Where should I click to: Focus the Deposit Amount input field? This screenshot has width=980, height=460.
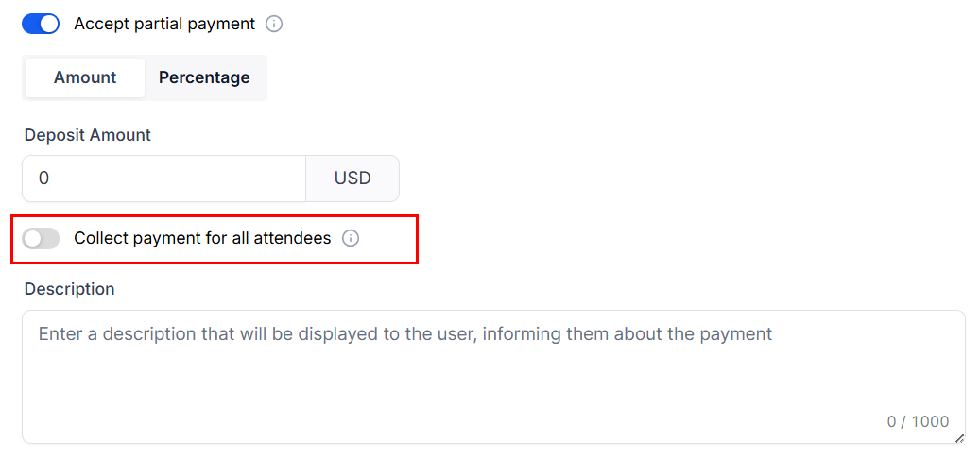pos(163,179)
